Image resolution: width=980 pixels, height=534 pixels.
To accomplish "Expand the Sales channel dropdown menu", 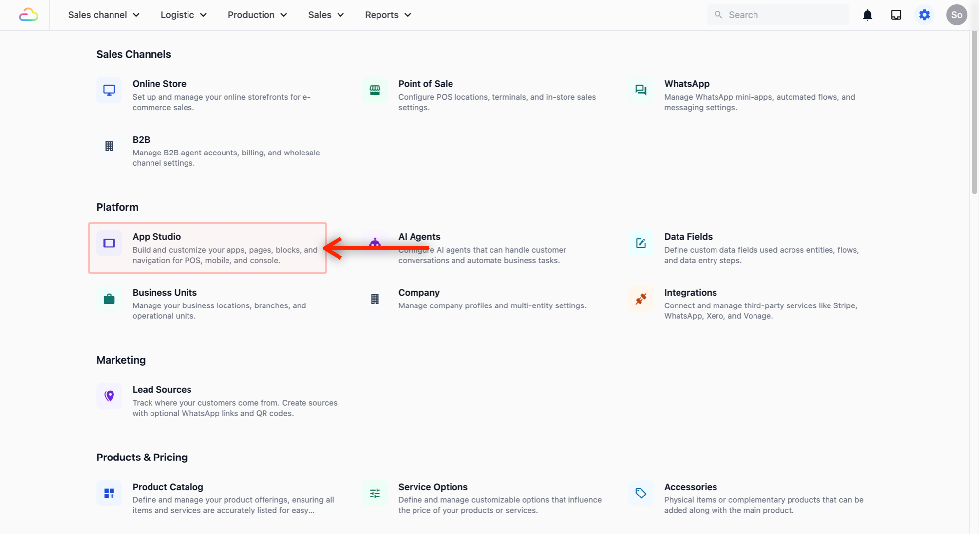I will point(104,15).
